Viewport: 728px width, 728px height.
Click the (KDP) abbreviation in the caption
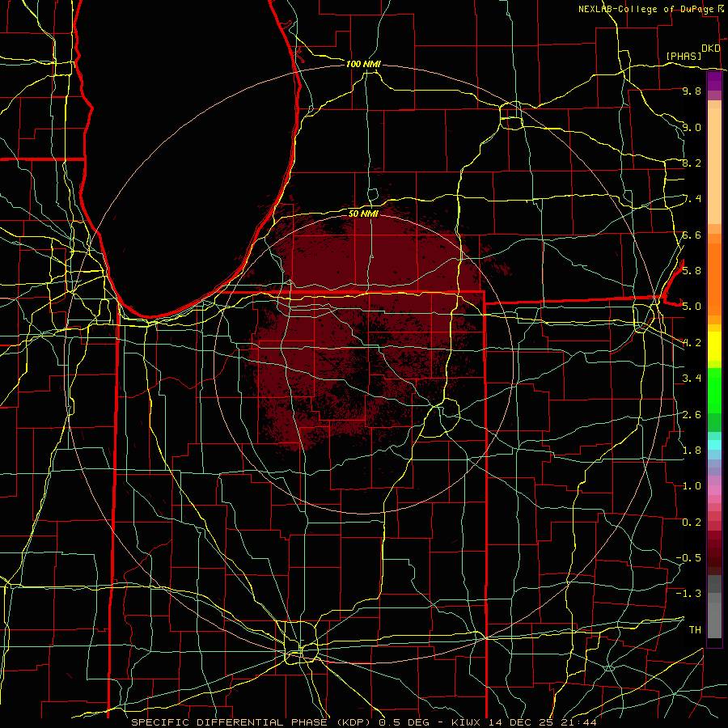(353, 722)
